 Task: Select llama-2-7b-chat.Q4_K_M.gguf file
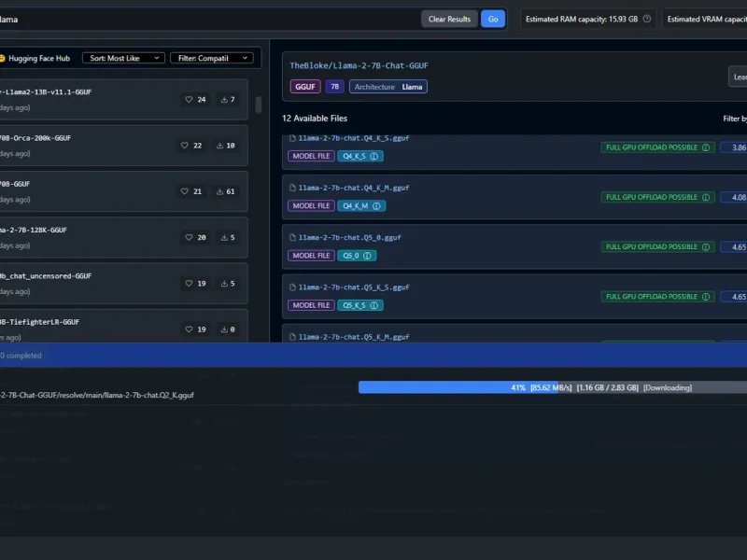pyautogui.click(x=514, y=197)
